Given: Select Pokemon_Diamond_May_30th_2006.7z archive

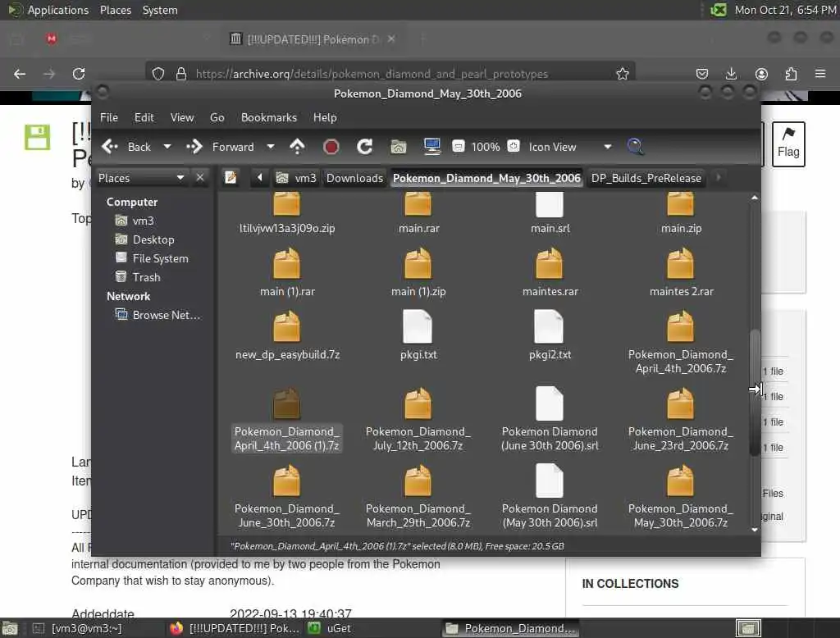Looking at the screenshot, I should click(681, 497).
